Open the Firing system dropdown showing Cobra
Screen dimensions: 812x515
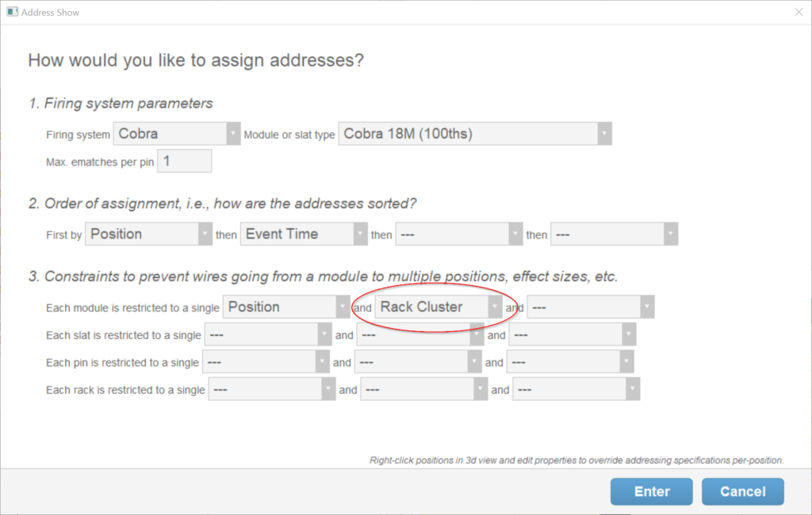(176, 134)
